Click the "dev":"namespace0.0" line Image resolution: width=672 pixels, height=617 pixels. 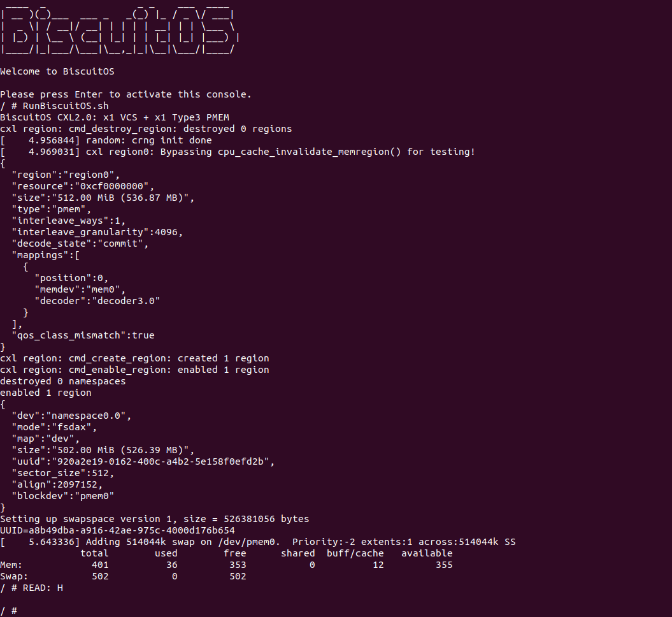pos(71,416)
